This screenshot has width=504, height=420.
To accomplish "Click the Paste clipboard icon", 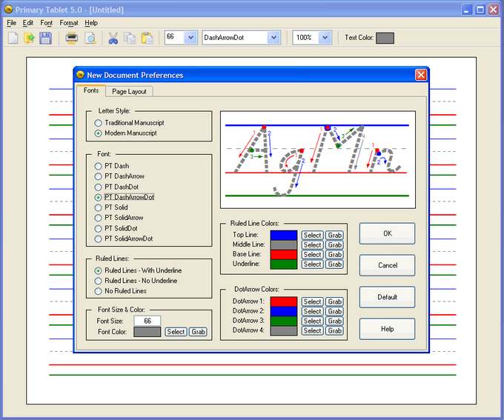I will click(x=147, y=38).
